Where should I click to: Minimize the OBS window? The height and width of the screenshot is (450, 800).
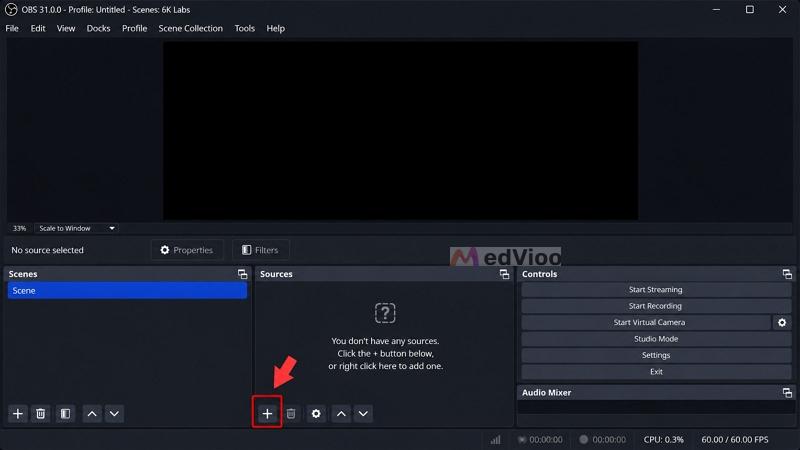pyautogui.click(x=716, y=10)
